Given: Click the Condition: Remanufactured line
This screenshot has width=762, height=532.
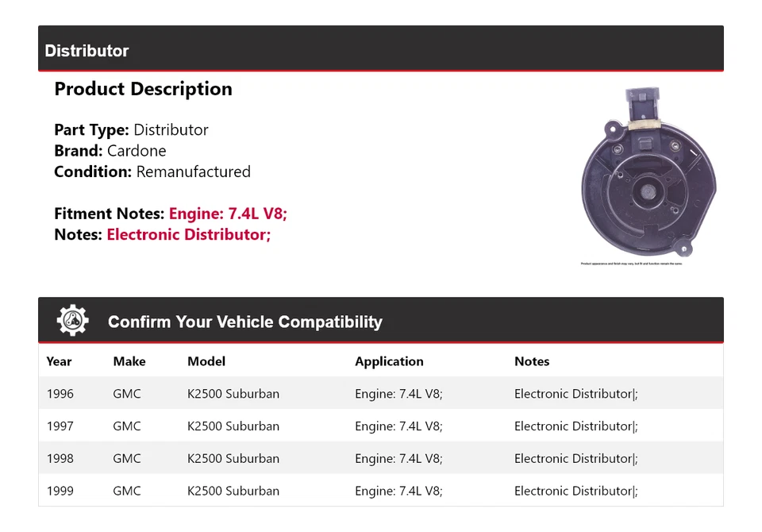Looking at the screenshot, I should (x=152, y=172).
